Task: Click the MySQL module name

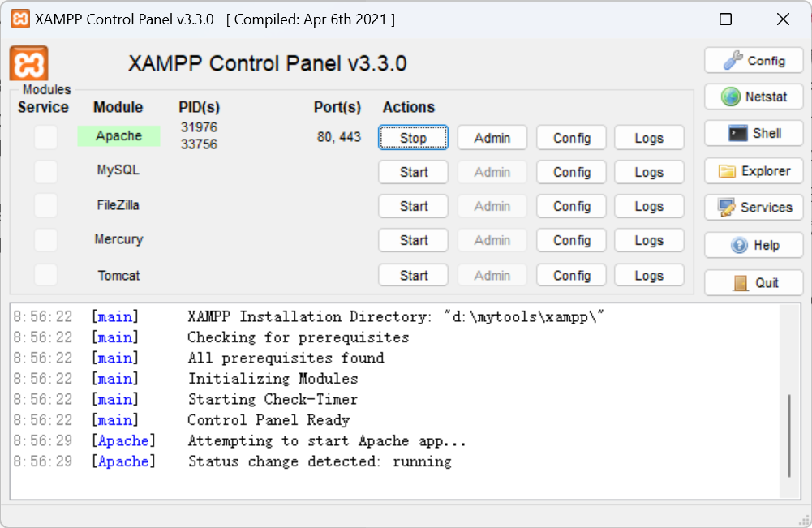Action: [x=118, y=170]
